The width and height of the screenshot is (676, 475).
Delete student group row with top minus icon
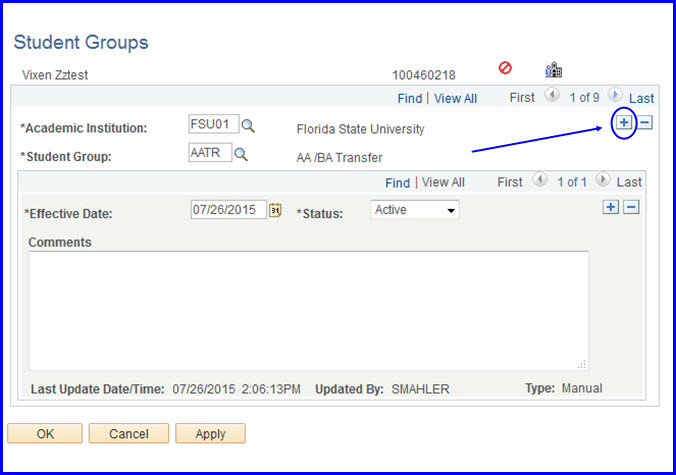pyautogui.click(x=645, y=122)
